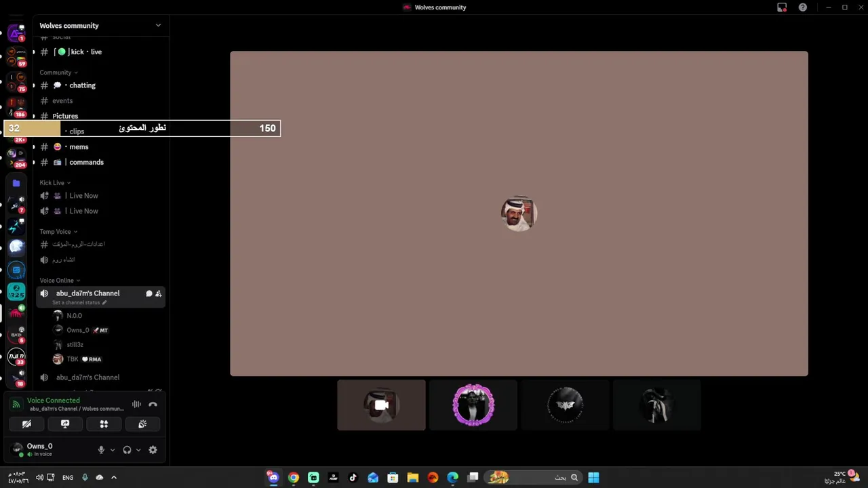868x488 pixels.
Task: Toggle deafen headphones in user panel
Action: coord(127,449)
